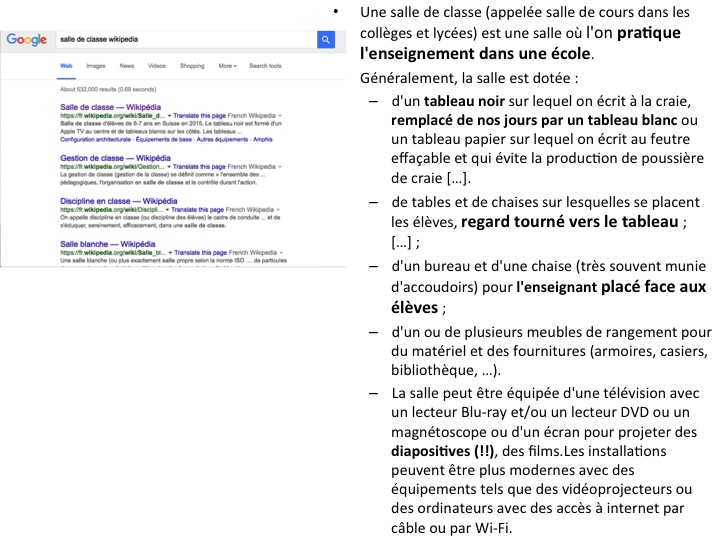Screen dimensions: 720x540
Task: Open Search tools
Action: 265,66
